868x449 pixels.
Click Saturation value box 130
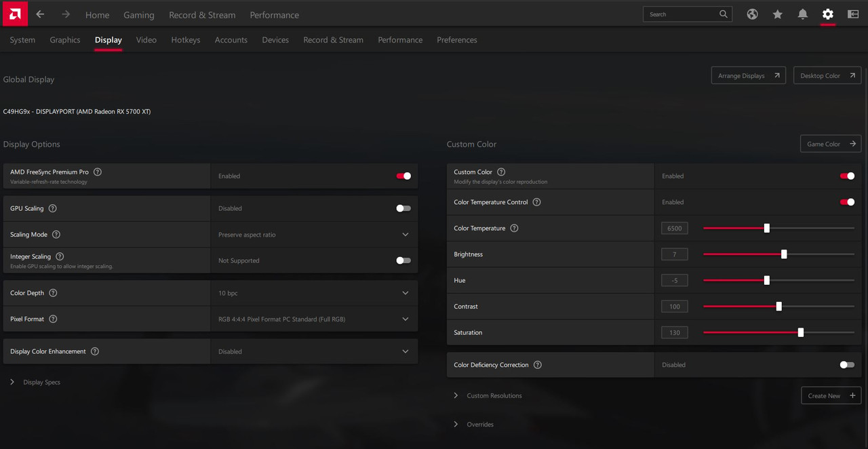(x=674, y=332)
